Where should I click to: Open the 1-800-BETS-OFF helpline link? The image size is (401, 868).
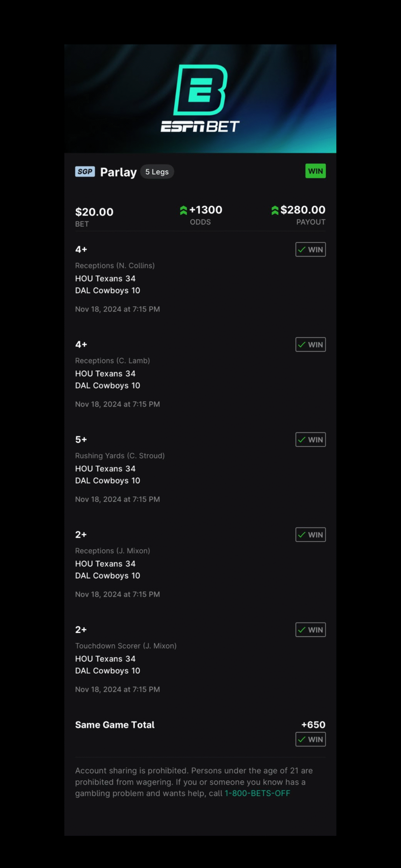(257, 793)
